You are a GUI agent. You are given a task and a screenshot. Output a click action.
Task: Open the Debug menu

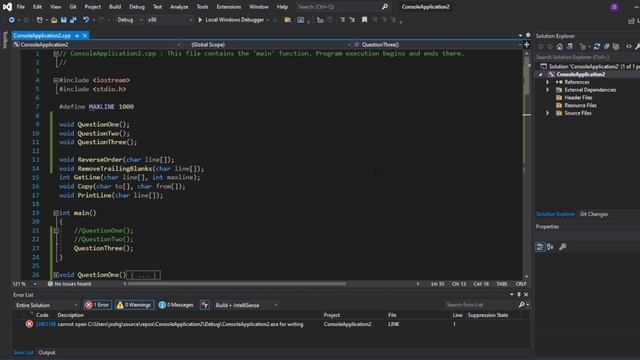click(x=137, y=7)
